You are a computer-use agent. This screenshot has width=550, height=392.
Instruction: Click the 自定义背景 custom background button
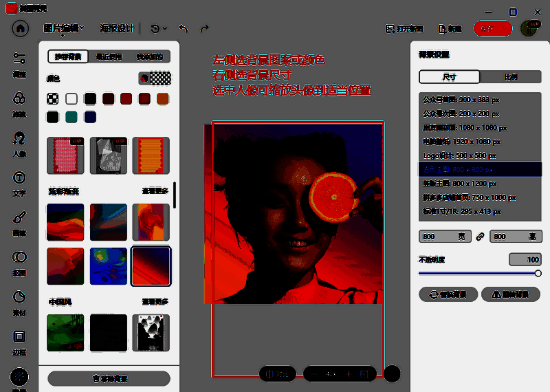[109, 379]
